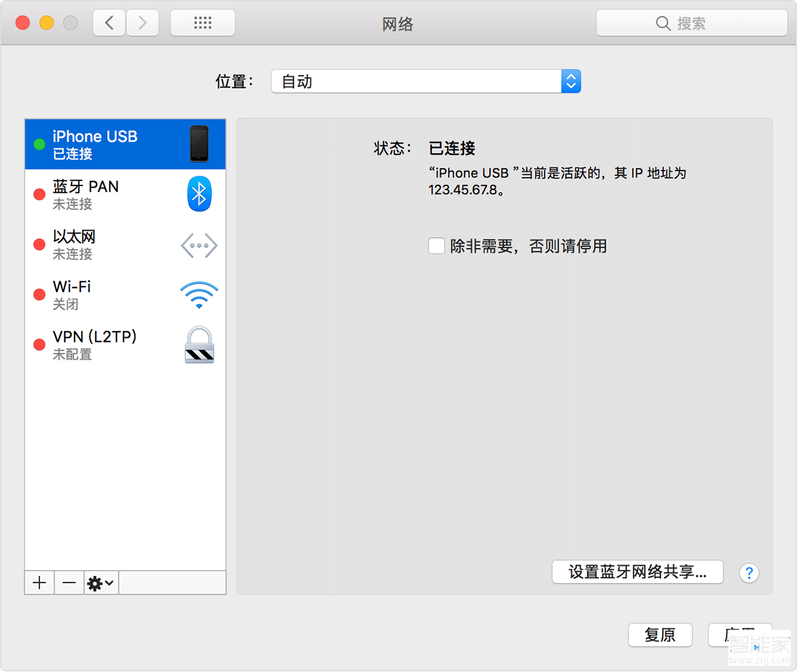Image resolution: width=797 pixels, height=672 pixels.
Task: Expand the location popup chevron arrows
Action: pyautogui.click(x=570, y=81)
